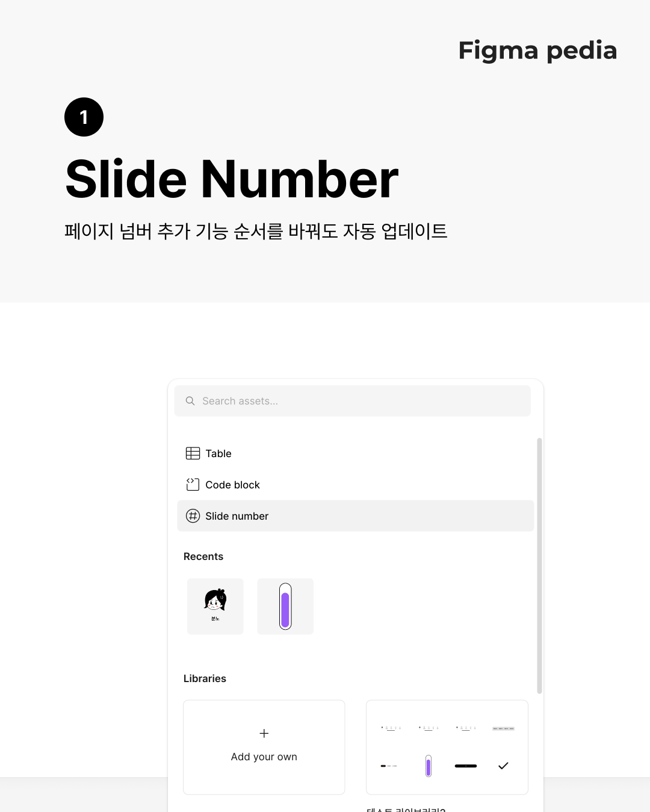650x812 pixels.
Task: Click the checkmark icon in library preview
Action: coord(504,766)
